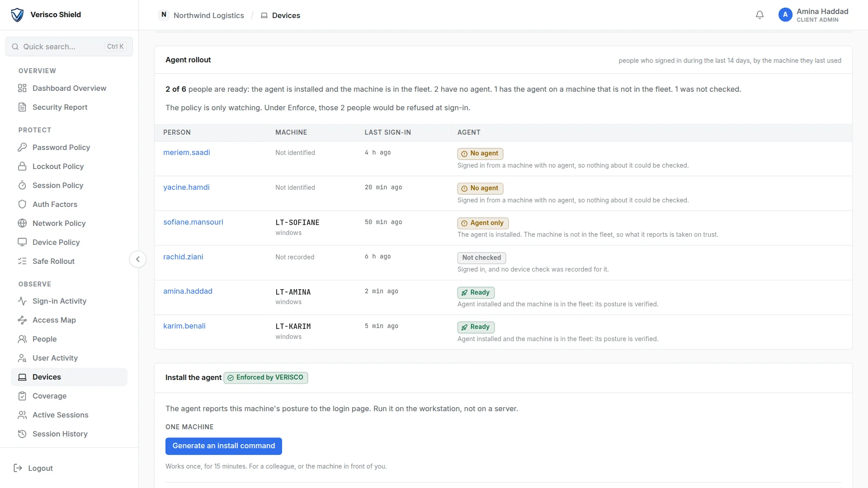Click the Dashboard Overview grid icon
Screen dimensions: 868x488
point(22,88)
